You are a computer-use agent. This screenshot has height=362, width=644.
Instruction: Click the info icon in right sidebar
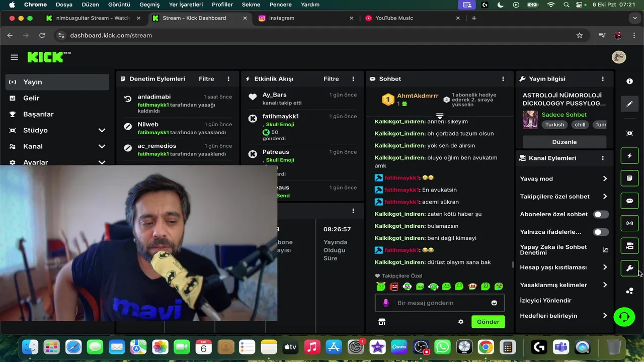[629, 81]
